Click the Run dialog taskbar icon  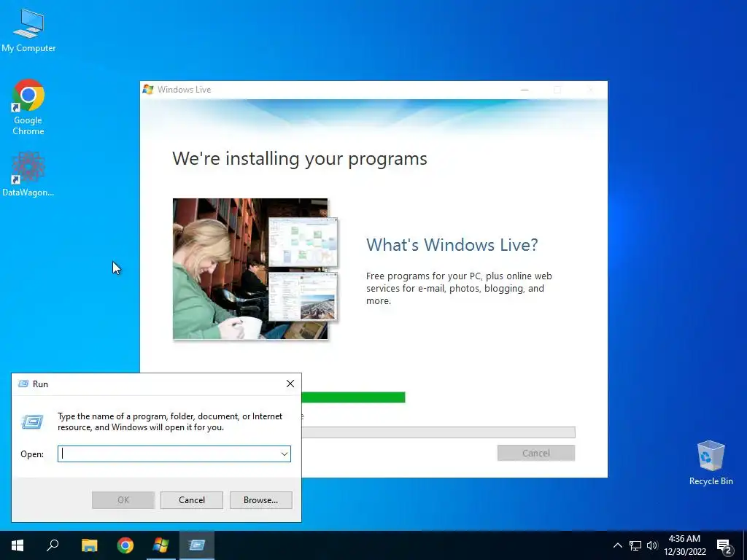pyautogui.click(x=197, y=545)
